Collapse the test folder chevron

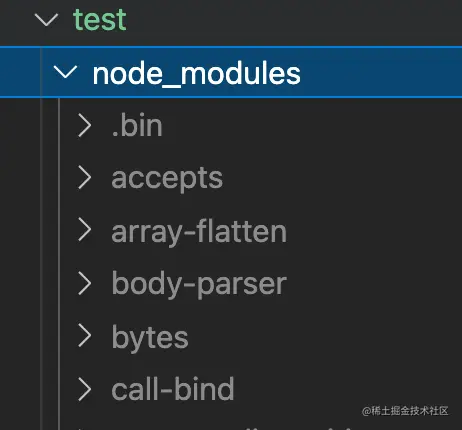(46, 20)
